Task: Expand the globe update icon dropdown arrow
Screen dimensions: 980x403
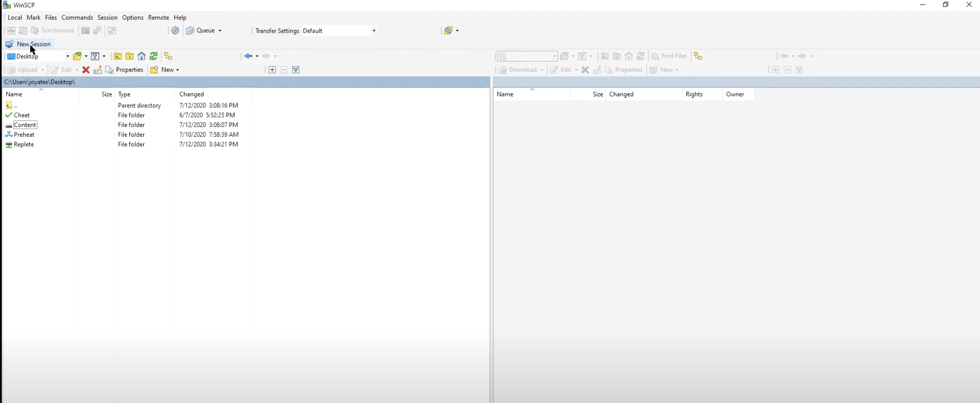Action: [x=457, y=31]
